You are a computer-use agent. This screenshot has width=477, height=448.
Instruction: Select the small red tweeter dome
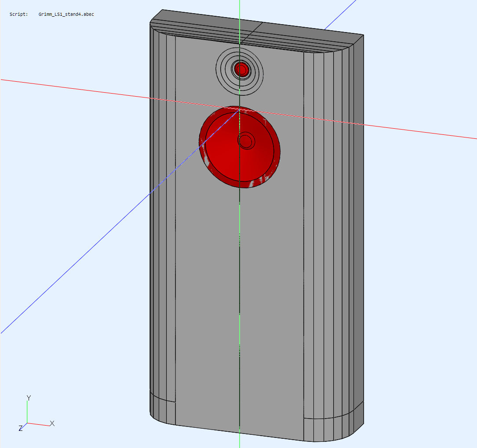click(241, 69)
